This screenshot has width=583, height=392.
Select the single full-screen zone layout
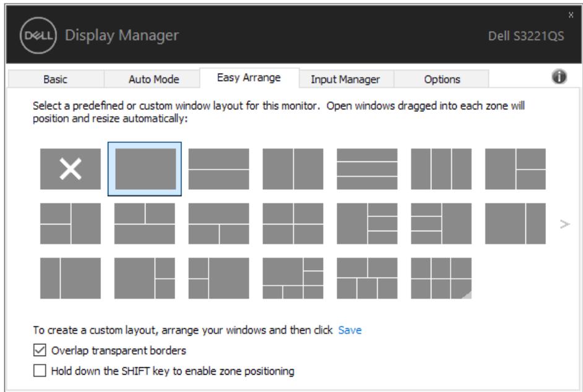pyautogui.click(x=145, y=169)
